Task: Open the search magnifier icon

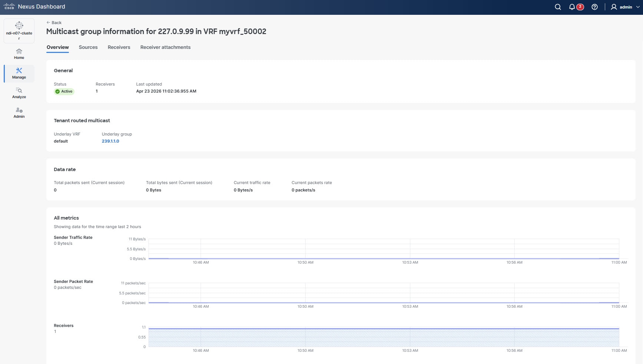Action: (x=558, y=7)
